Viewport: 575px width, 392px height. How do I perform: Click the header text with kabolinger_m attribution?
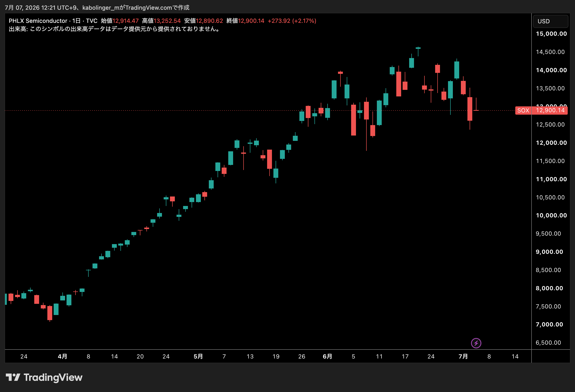[97, 8]
